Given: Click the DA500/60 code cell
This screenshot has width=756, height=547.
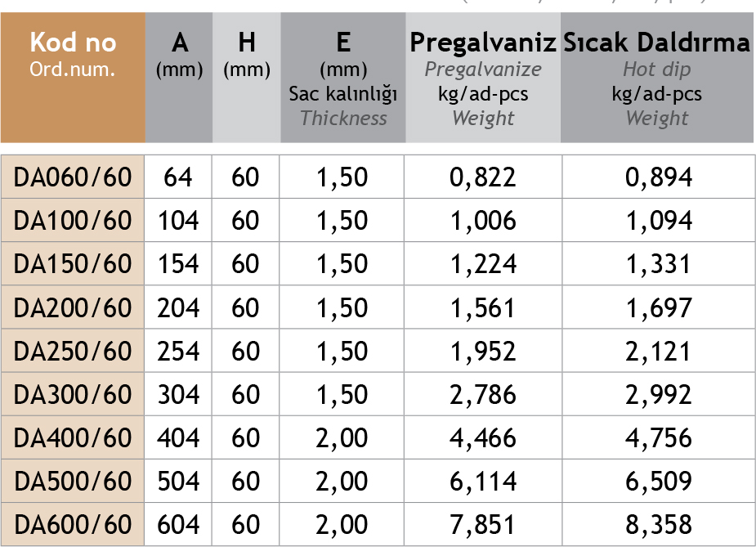Looking at the screenshot, I should tap(73, 482).
